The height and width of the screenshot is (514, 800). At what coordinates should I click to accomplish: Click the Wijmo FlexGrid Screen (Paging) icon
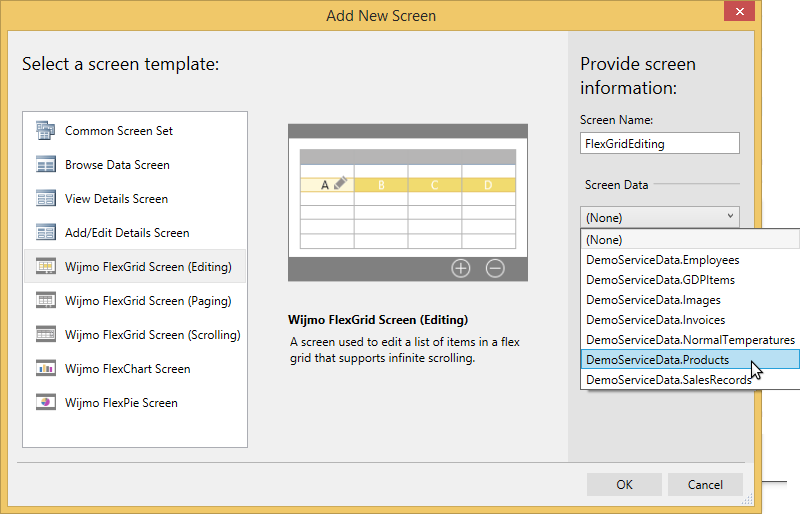click(x=45, y=300)
